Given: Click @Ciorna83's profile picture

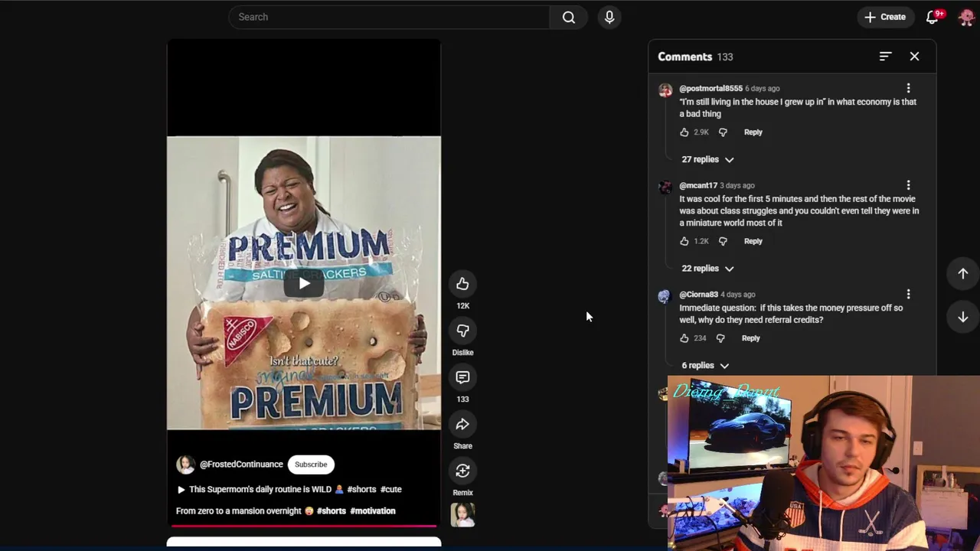Looking at the screenshot, I should 664,297.
